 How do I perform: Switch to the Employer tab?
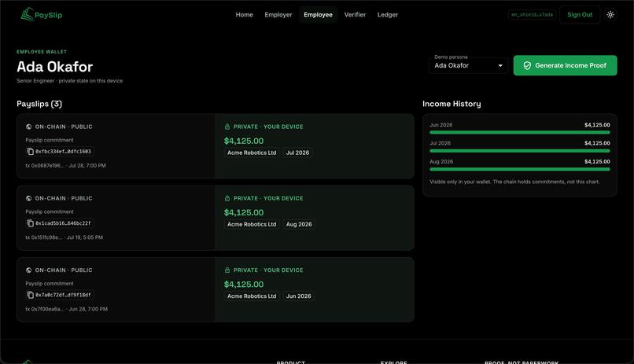click(278, 14)
